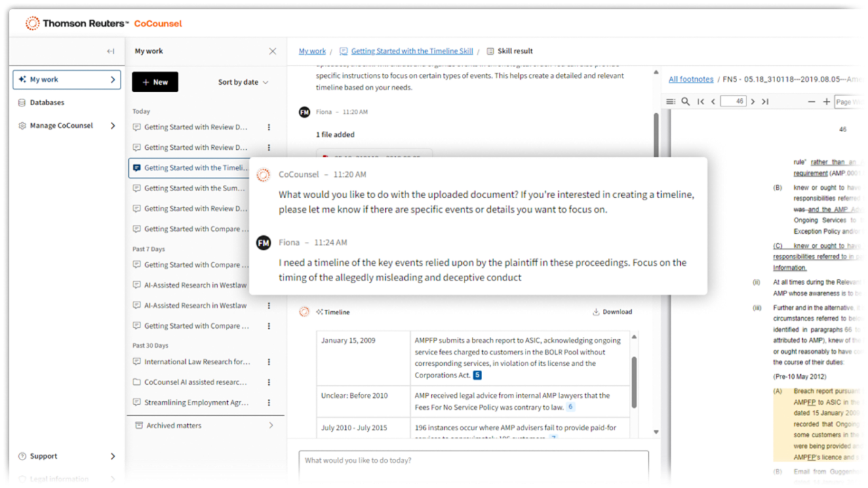868x488 pixels.
Task: Jump to last page in document viewer
Action: [765, 102]
